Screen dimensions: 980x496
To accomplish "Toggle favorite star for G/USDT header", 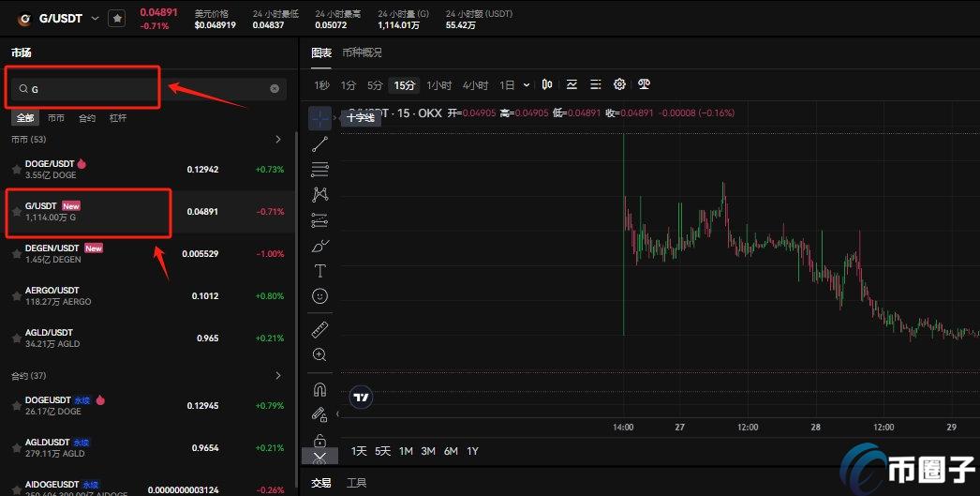I will 116,18.
